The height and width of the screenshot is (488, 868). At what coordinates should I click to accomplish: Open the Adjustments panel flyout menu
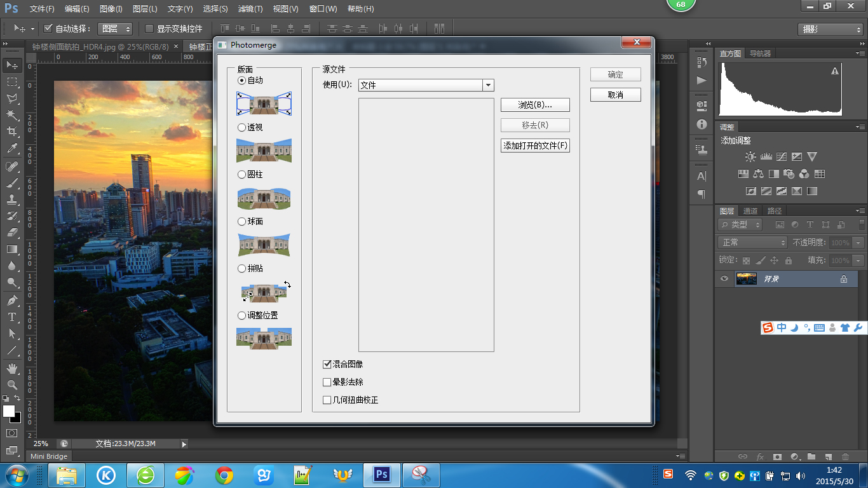(859, 127)
